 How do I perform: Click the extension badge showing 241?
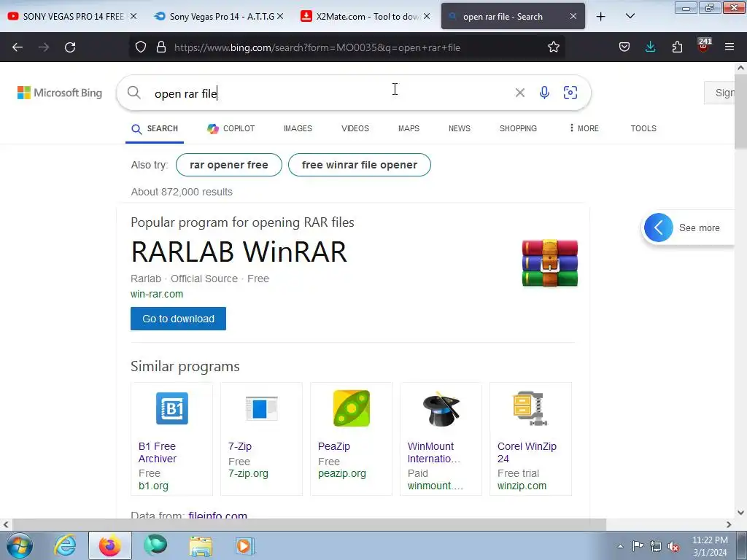pyautogui.click(x=704, y=45)
